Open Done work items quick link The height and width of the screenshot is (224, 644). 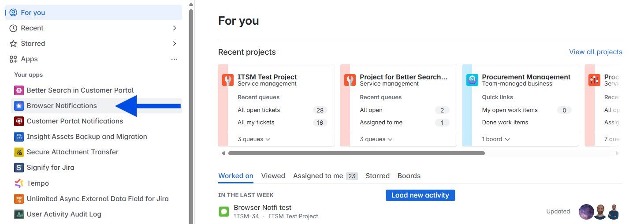505,123
